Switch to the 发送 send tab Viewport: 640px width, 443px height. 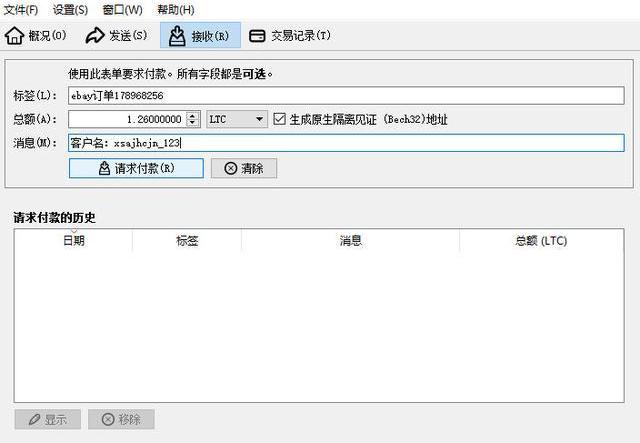coord(116,36)
